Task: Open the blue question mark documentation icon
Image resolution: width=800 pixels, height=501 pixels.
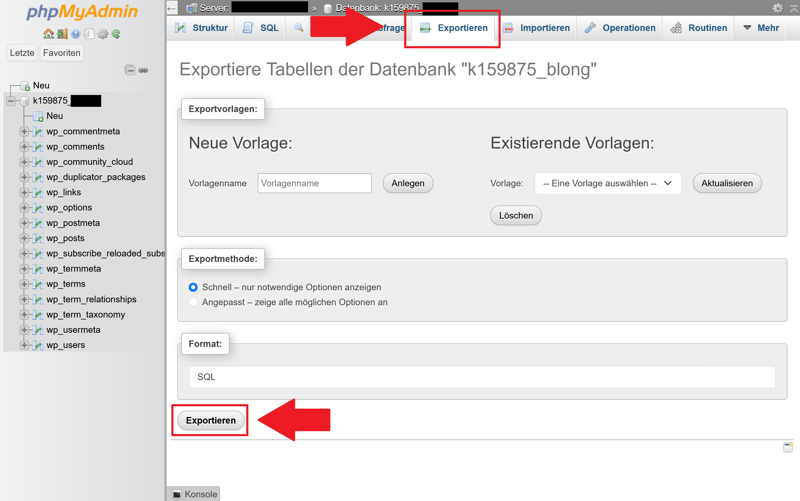Action: coord(75,34)
